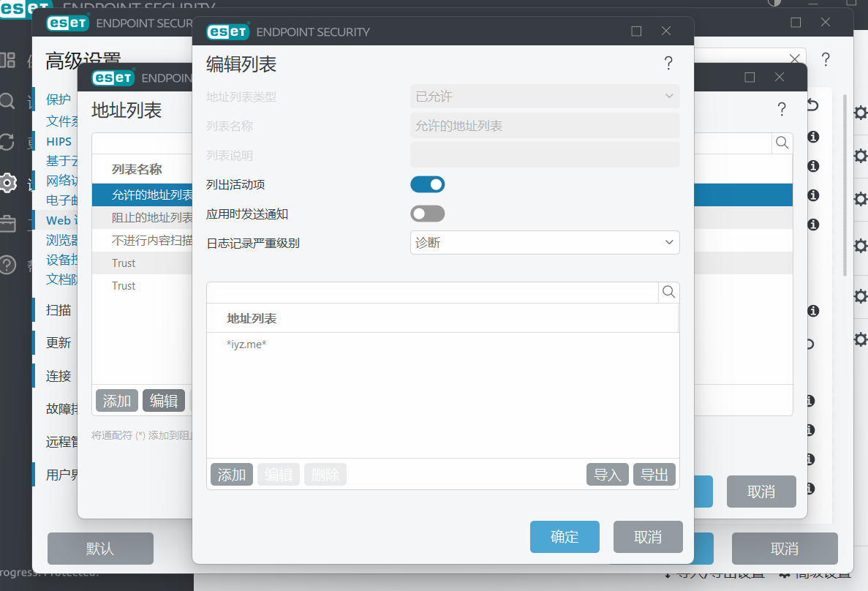Click the advanced settings vertical scrollbar
This screenshot has height=591, width=868.
coord(845,183)
